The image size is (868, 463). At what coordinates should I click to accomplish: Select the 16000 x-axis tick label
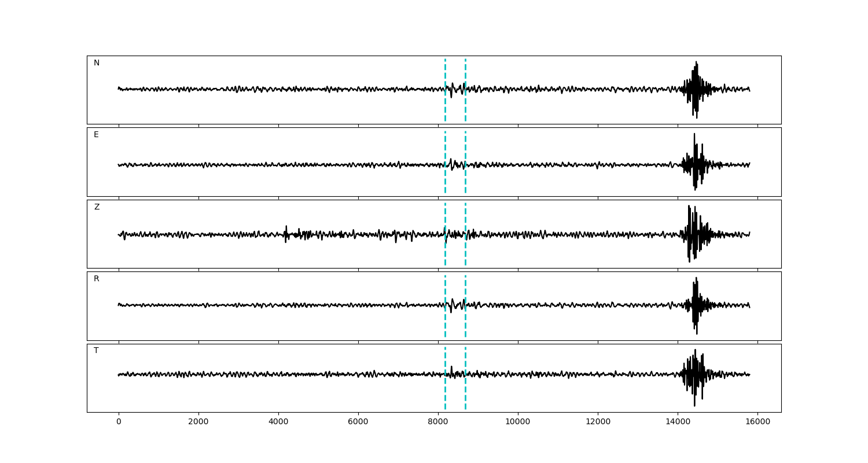(x=757, y=422)
